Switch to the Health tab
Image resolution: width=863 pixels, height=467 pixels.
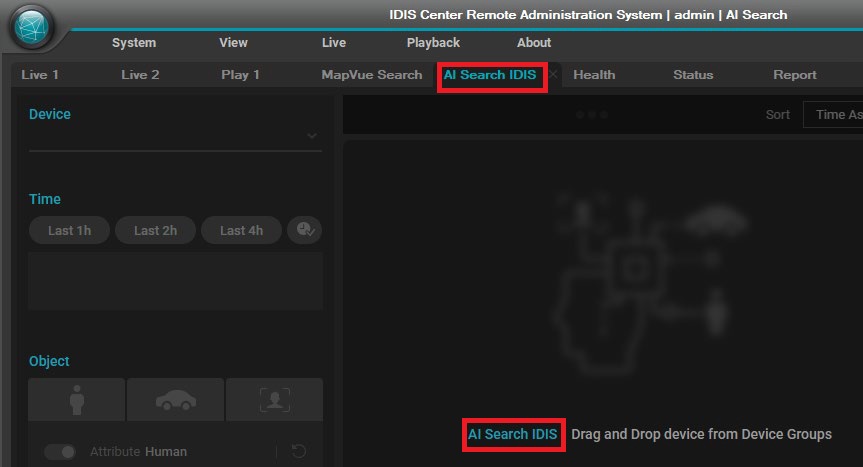[x=594, y=75]
